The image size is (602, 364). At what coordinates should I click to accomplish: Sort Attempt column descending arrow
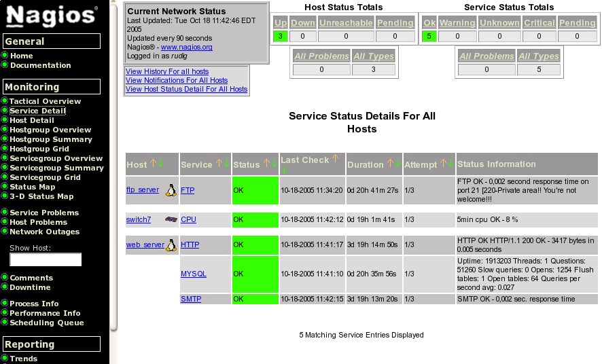(x=450, y=163)
